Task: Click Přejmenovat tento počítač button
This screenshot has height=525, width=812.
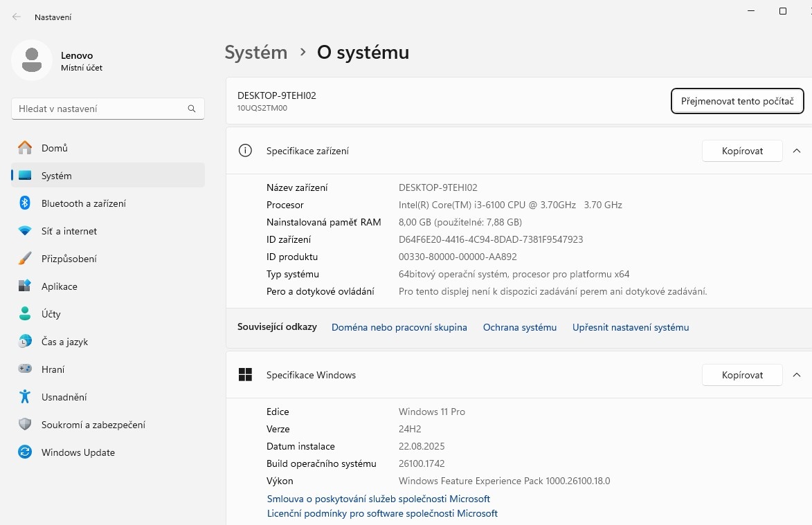Action: coord(737,101)
